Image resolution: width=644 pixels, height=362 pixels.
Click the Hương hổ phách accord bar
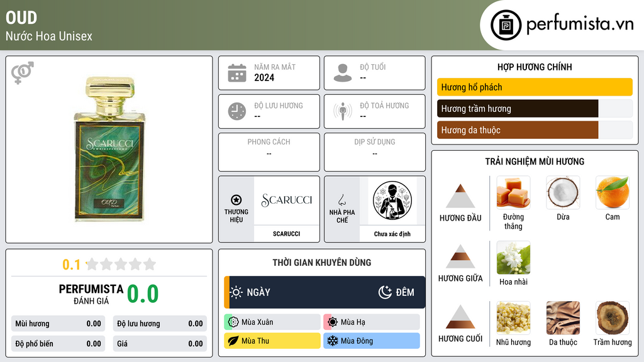[x=535, y=87]
